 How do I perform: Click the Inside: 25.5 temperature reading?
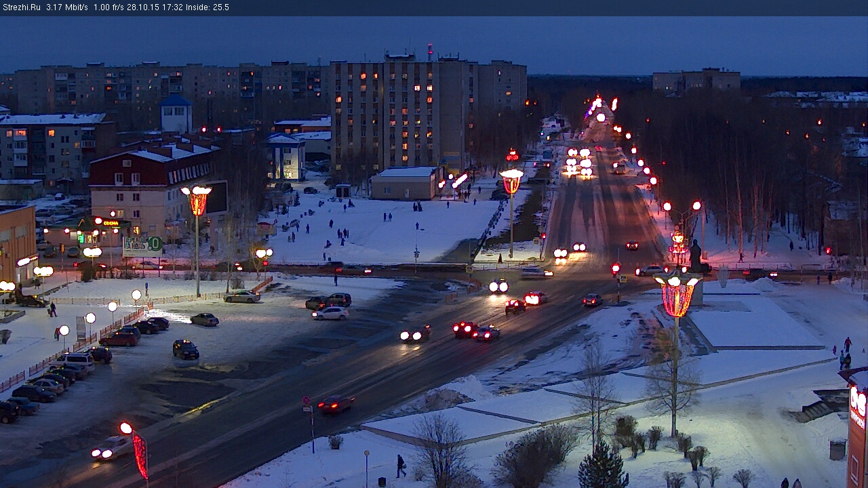click(x=208, y=7)
